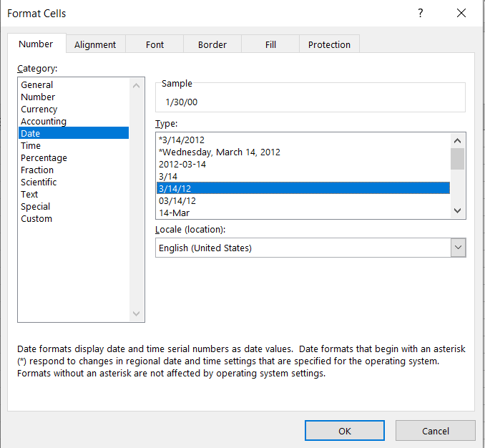485x448 pixels.
Task: Open the Protection tab
Action: pos(329,44)
